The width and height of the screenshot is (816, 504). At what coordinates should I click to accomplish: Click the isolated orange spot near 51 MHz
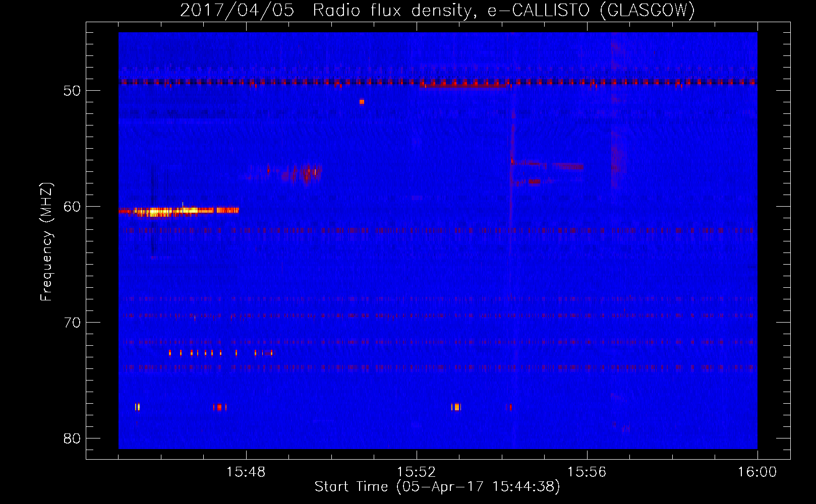pyautogui.click(x=362, y=102)
